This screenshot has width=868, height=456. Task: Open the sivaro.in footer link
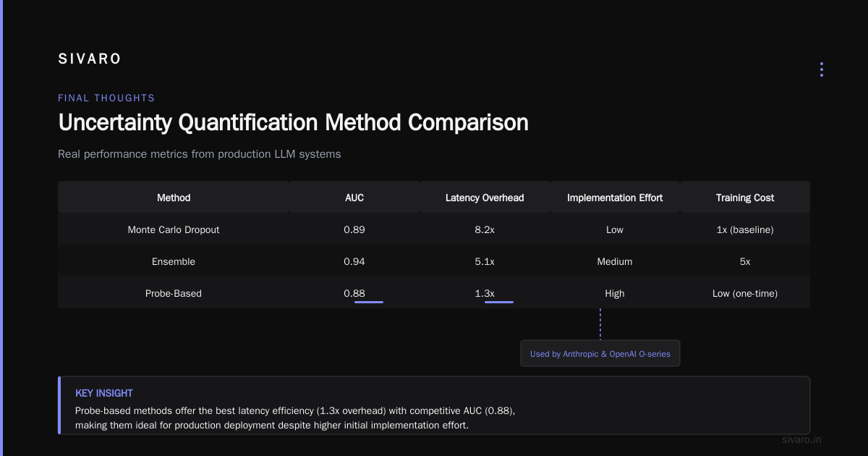click(x=802, y=439)
